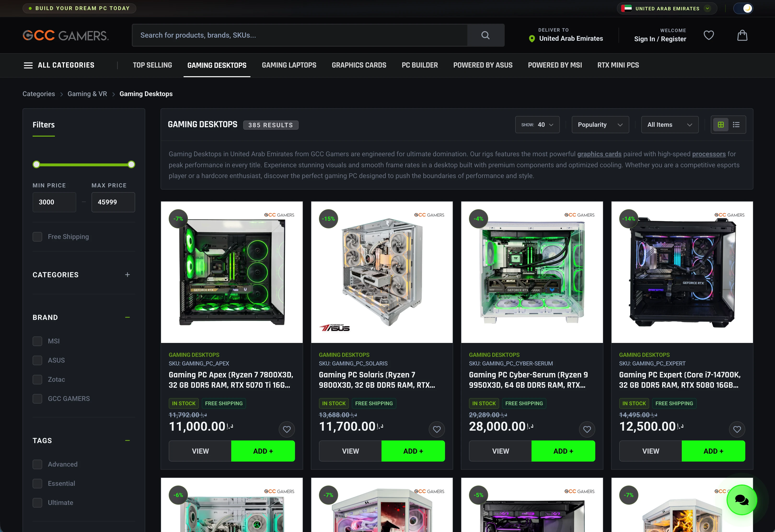Screen dimensions: 775x532
Task: Follow the processors link in description
Action: point(709,154)
